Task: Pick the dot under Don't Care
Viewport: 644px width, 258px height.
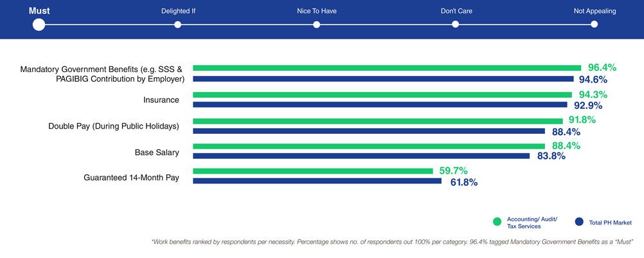Action: click(x=455, y=24)
